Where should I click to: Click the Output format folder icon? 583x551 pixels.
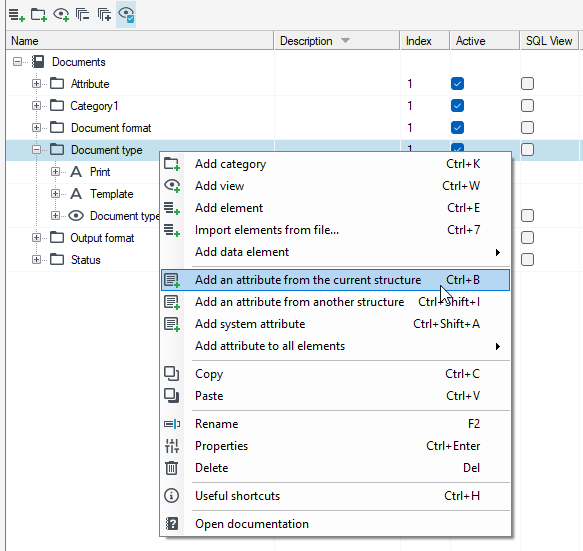(x=57, y=238)
